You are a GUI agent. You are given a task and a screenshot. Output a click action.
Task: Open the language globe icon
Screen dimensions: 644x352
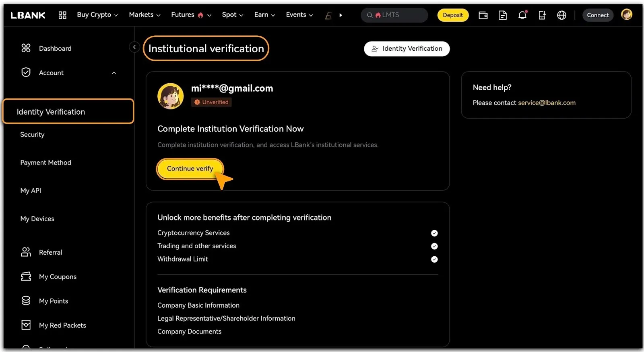pos(561,15)
